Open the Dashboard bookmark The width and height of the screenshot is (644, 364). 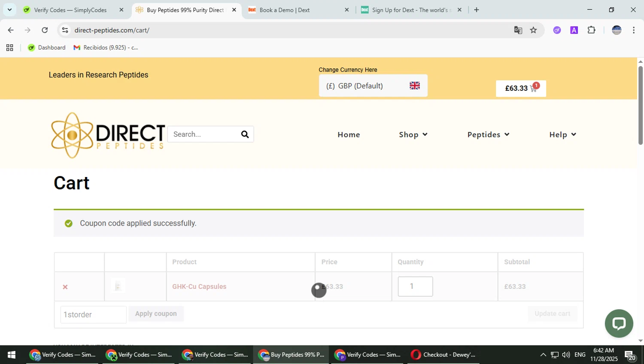pos(47,48)
